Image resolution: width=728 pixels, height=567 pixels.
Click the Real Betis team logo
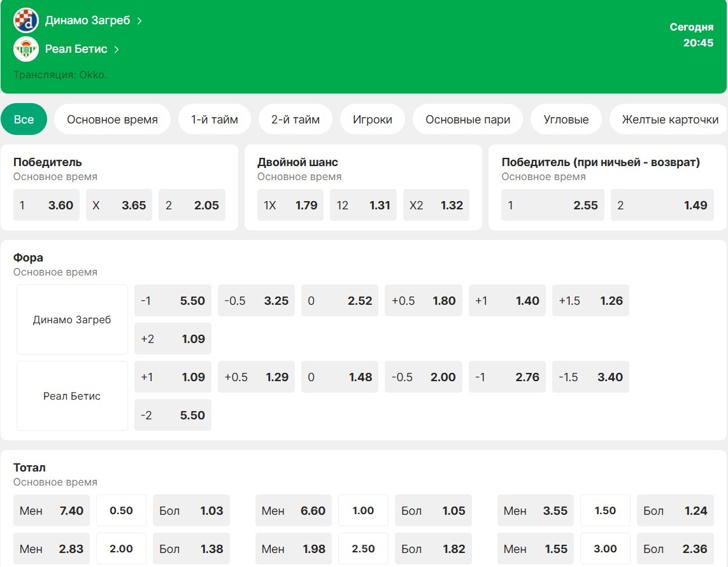point(26,49)
